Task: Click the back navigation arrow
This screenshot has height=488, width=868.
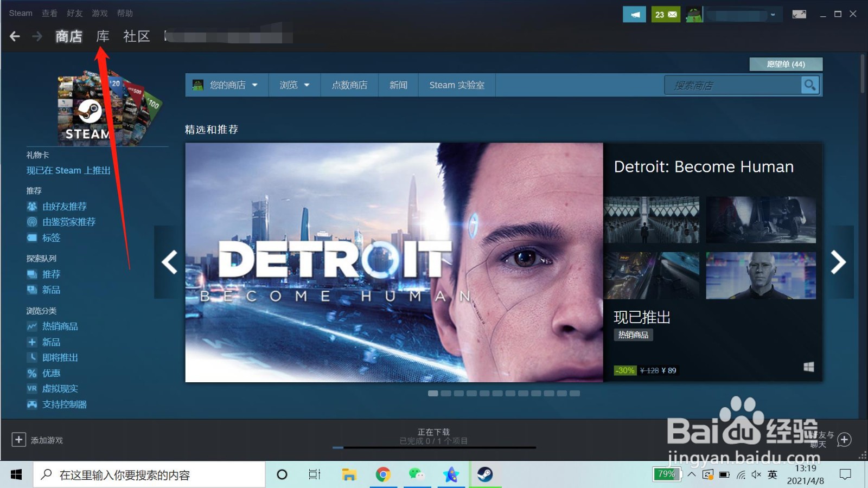Action: tap(15, 36)
